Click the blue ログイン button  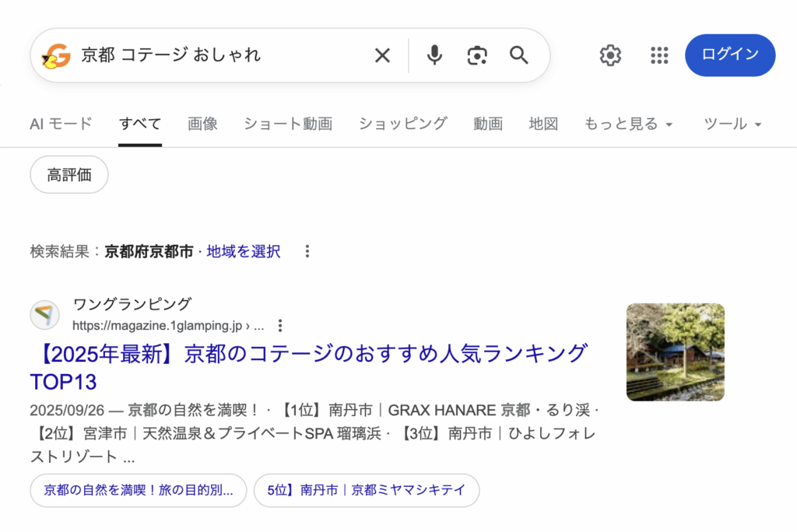[729, 55]
